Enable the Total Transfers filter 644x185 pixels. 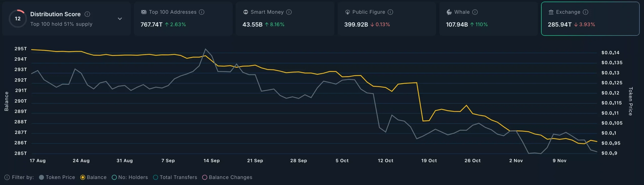coord(155,177)
